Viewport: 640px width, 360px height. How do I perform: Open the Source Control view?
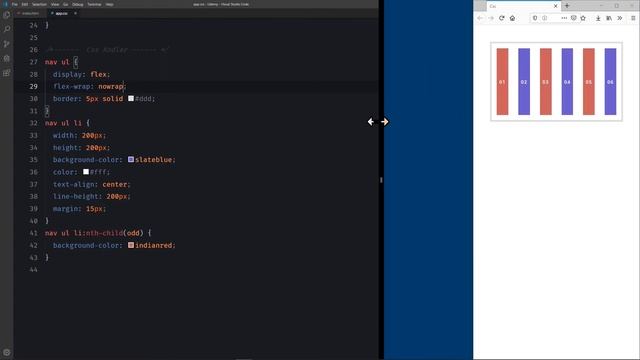click(7, 44)
